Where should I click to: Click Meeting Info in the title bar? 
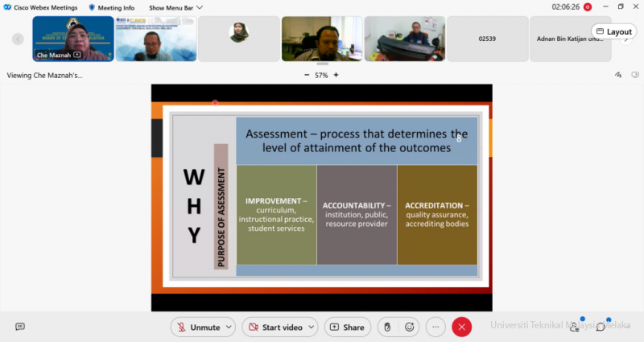click(x=111, y=7)
